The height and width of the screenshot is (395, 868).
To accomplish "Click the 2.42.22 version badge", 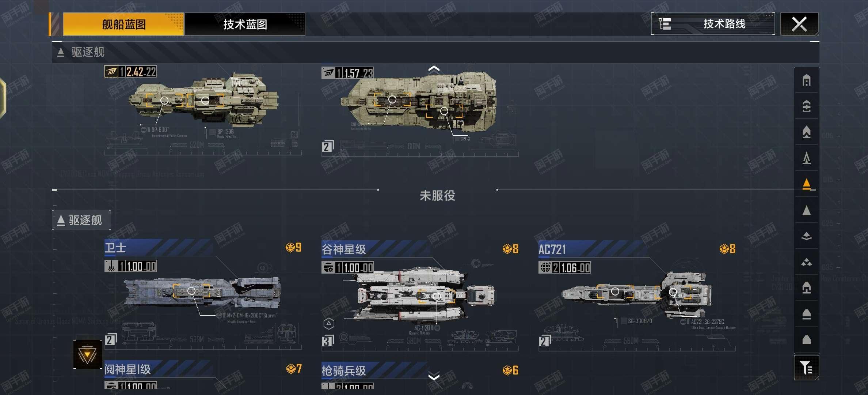I will point(131,72).
